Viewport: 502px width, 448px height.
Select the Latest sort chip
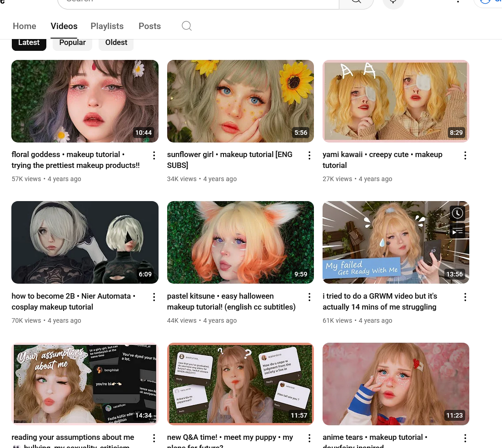point(29,43)
